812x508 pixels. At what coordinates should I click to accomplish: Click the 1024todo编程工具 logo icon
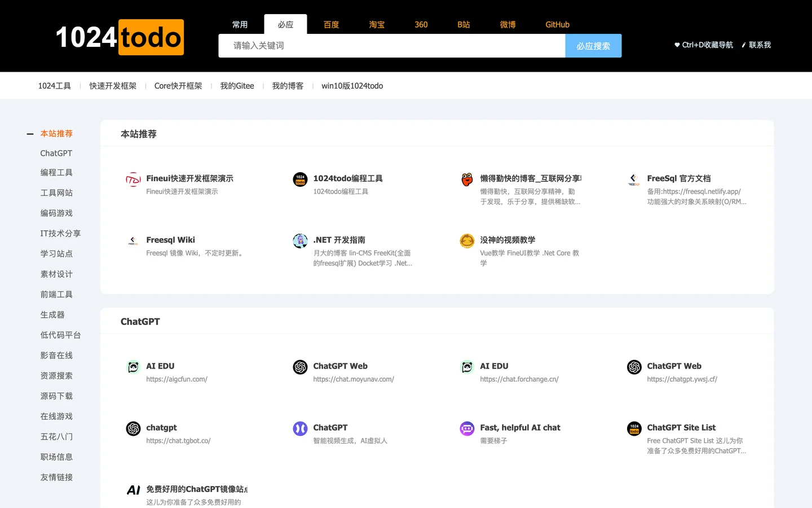300,179
